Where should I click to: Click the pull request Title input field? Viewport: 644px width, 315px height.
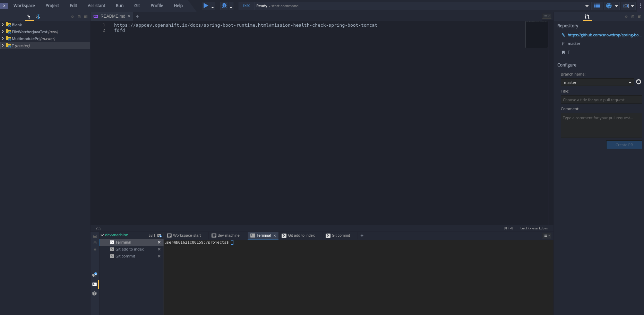pyautogui.click(x=601, y=99)
